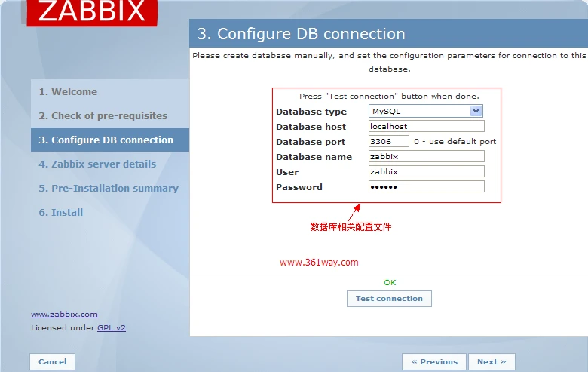Click the green OK status text
Image resolution: width=588 pixels, height=372 pixels.
point(390,282)
